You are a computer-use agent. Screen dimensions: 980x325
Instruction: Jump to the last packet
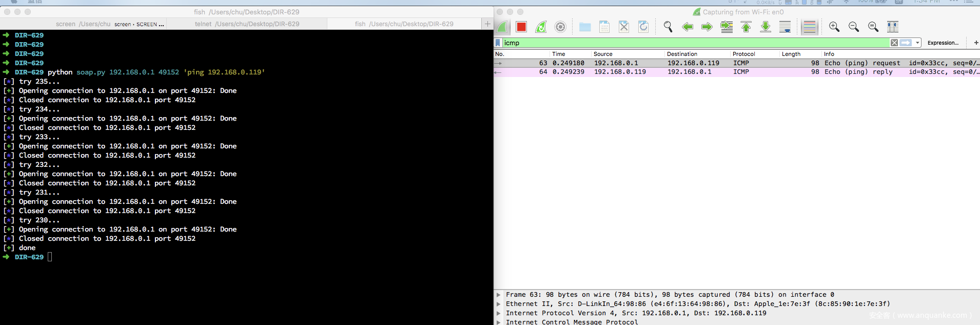tap(766, 27)
